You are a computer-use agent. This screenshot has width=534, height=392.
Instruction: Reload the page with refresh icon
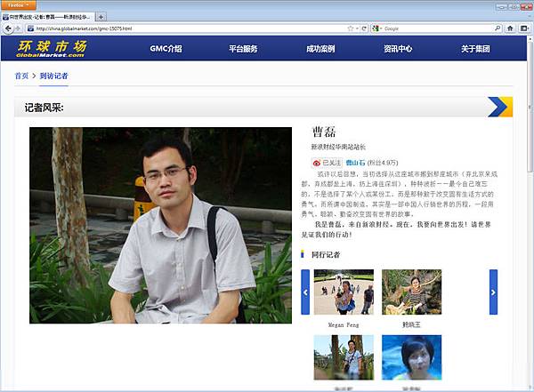tap(364, 28)
